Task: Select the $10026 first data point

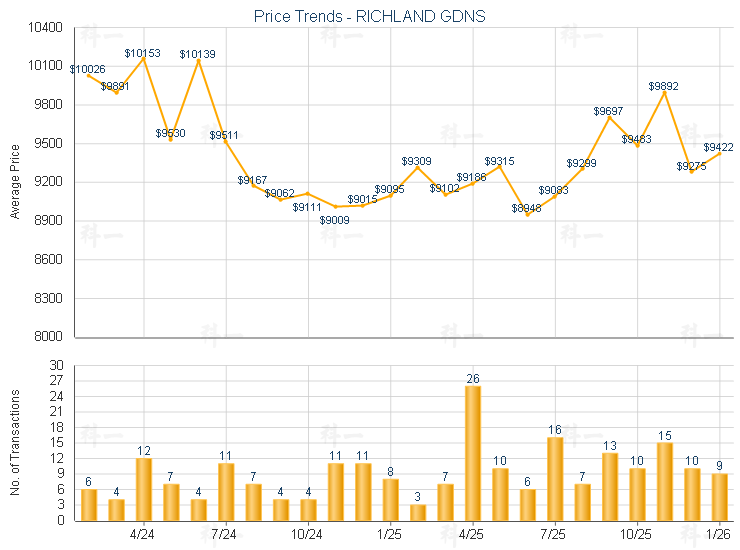Action: (88, 74)
